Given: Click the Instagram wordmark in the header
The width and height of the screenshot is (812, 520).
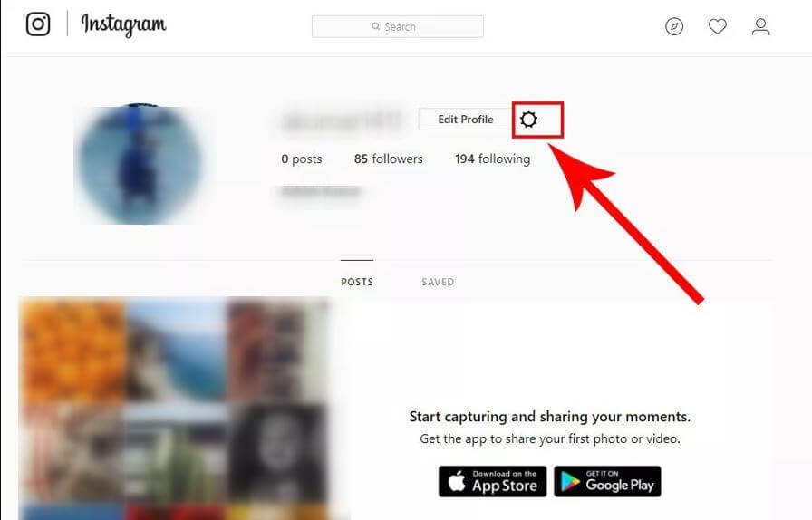Looking at the screenshot, I should [x=123, y=24].
